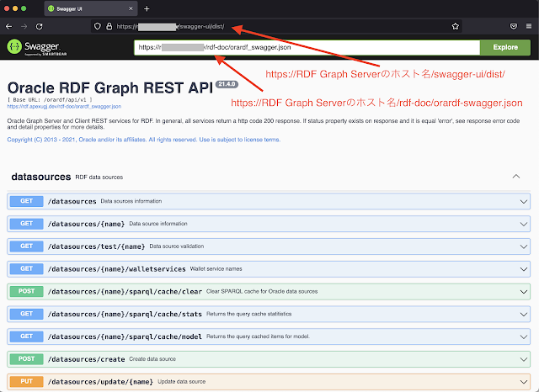This screenshot has height=392, width=539.
Task: Click the /datasources/{name} path text
Action: click(86, 224)
